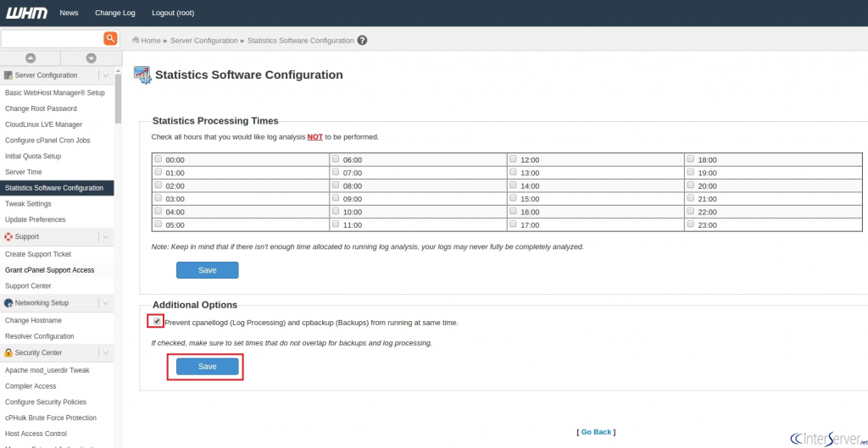Open Grant cPanel Support Access

(x=50, y=270)
